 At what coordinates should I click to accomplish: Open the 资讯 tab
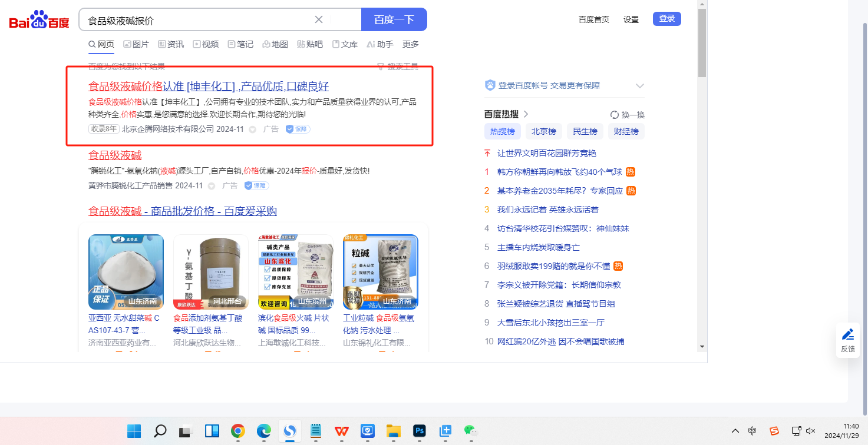tap(171, 44)
